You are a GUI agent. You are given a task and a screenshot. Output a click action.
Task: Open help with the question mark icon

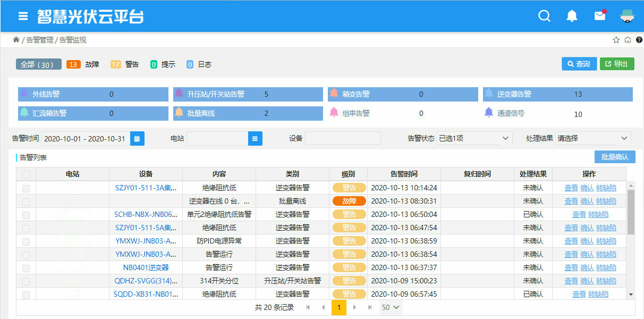pyautogui.click(x=639, y=39)
